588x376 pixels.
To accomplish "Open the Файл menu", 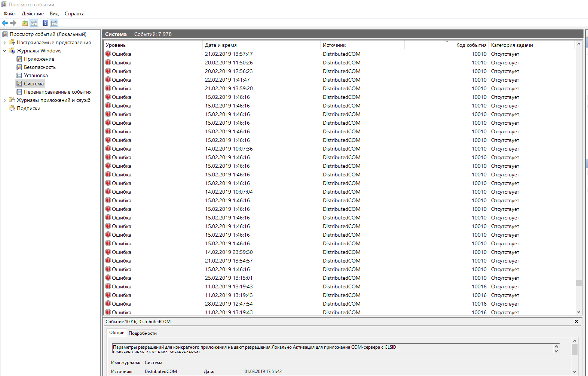I will [x=10, y=13].
